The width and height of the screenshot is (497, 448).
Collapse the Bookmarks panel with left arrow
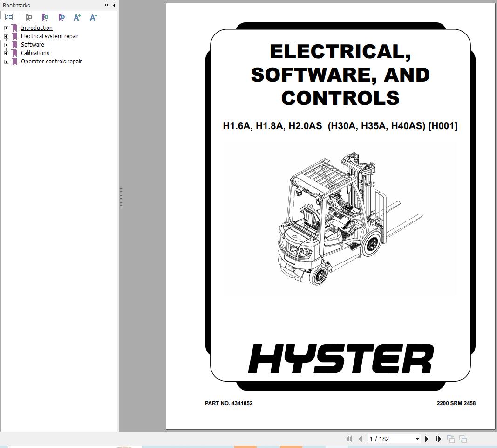point(114,5)
